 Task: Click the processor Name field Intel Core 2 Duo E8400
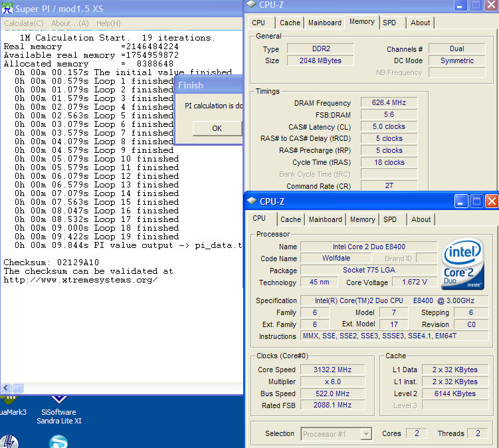[369, 247]
